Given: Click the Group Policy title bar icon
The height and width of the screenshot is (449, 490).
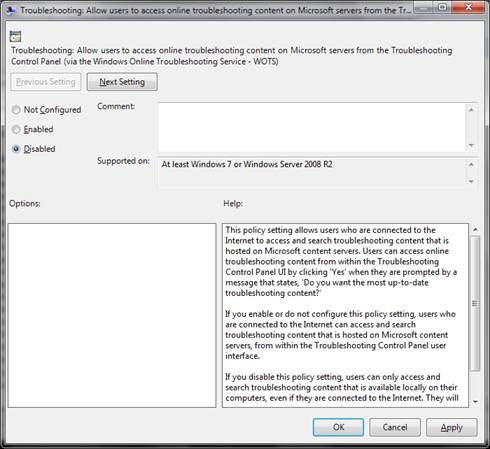Looking at the screenshot, I should 11,10.
